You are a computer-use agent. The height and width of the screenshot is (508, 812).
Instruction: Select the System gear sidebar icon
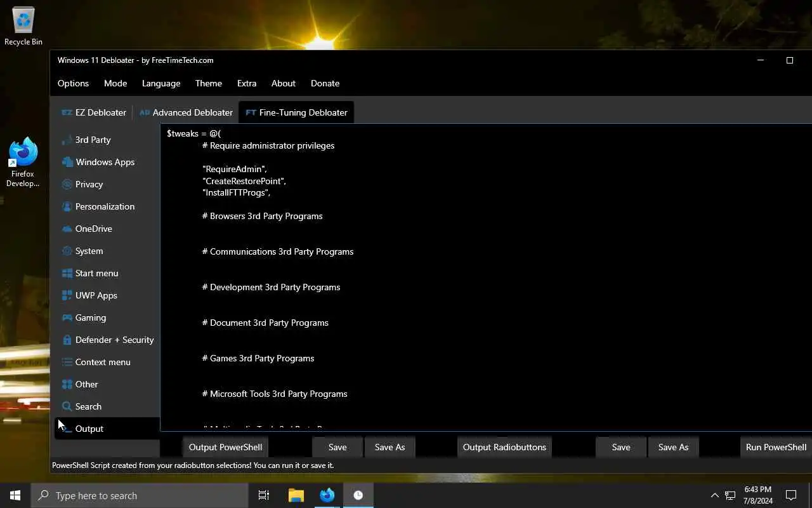point(67,251)
